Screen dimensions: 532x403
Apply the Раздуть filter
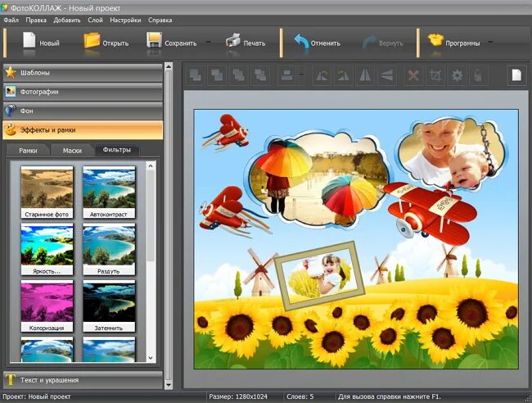point(109,249)
